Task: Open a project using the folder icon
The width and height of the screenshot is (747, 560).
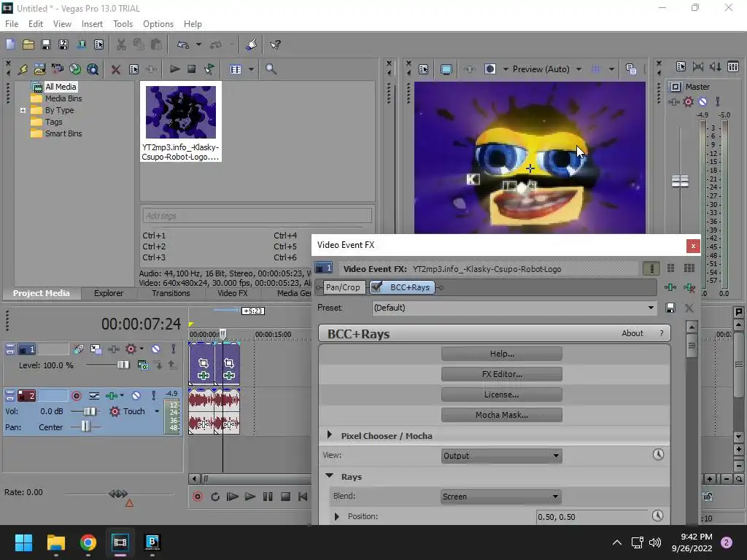Action: pyautogui.click(x=28, y=44)
